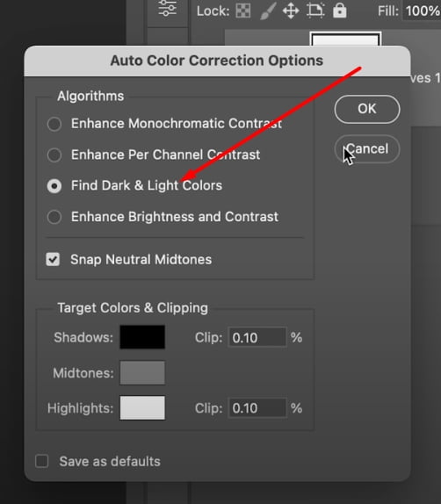
Task: Enable Save as defaults checkbox
Action: [42, 461]
